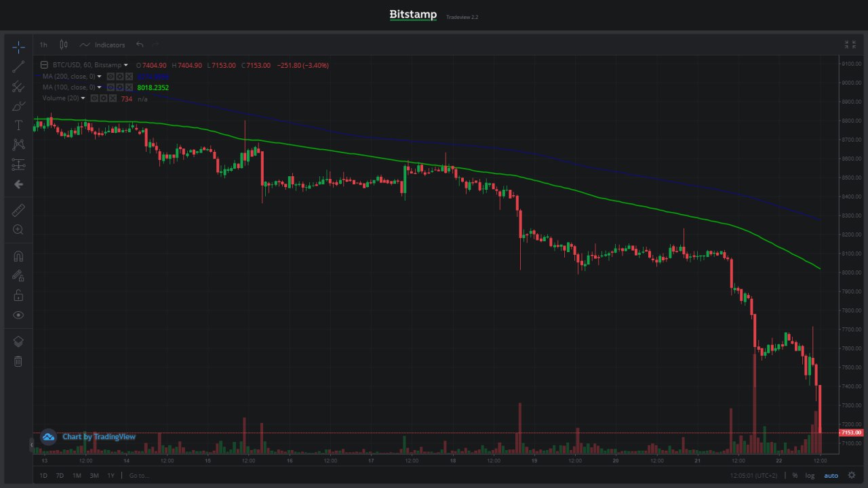Screen dimensions: 868x488
Task: Click the 7153.00 current price label
Action: 850,432
